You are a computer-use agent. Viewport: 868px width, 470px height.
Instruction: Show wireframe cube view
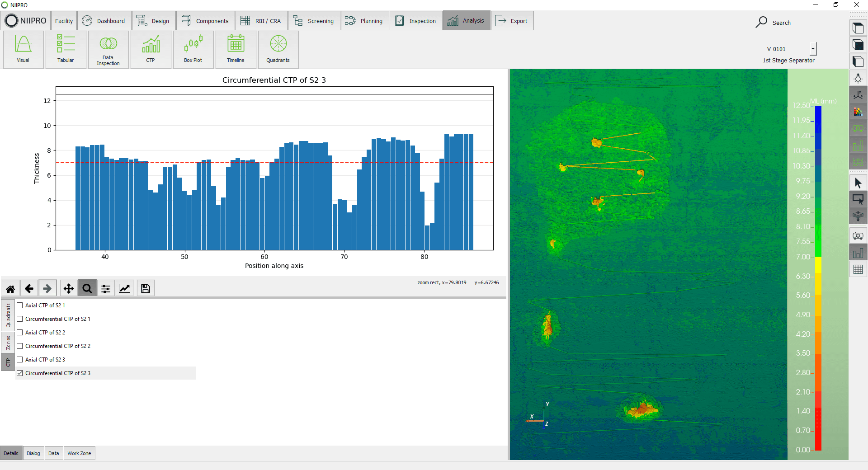858,28
